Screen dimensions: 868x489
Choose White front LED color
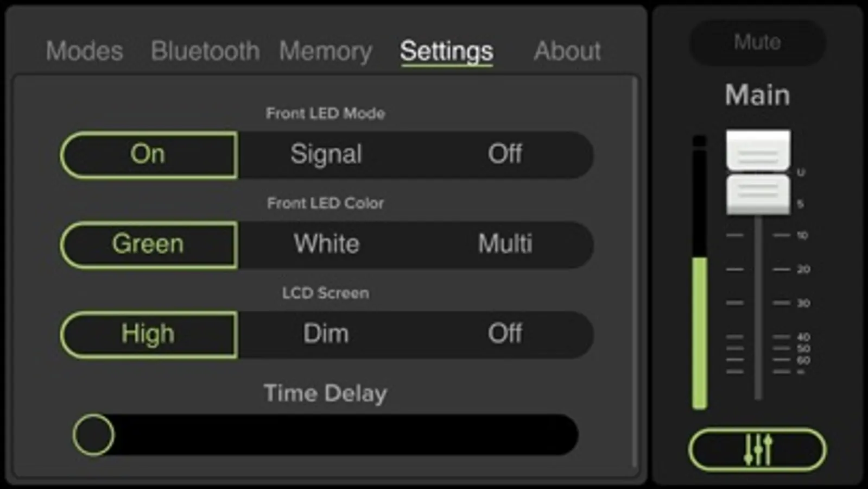click(326, 244)
